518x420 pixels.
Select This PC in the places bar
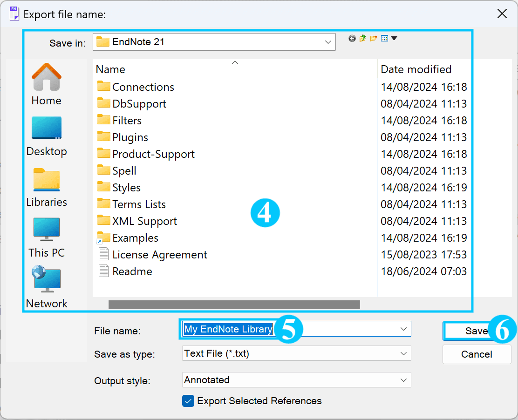[x=47, y=238]
